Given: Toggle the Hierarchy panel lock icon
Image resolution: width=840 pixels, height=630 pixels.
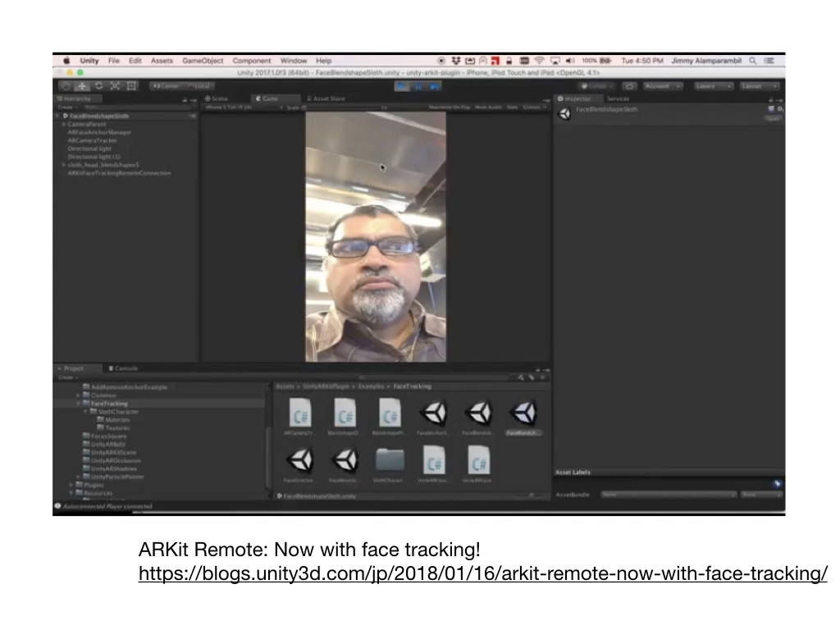Looking at the screenshot, I should pos(185,99).
